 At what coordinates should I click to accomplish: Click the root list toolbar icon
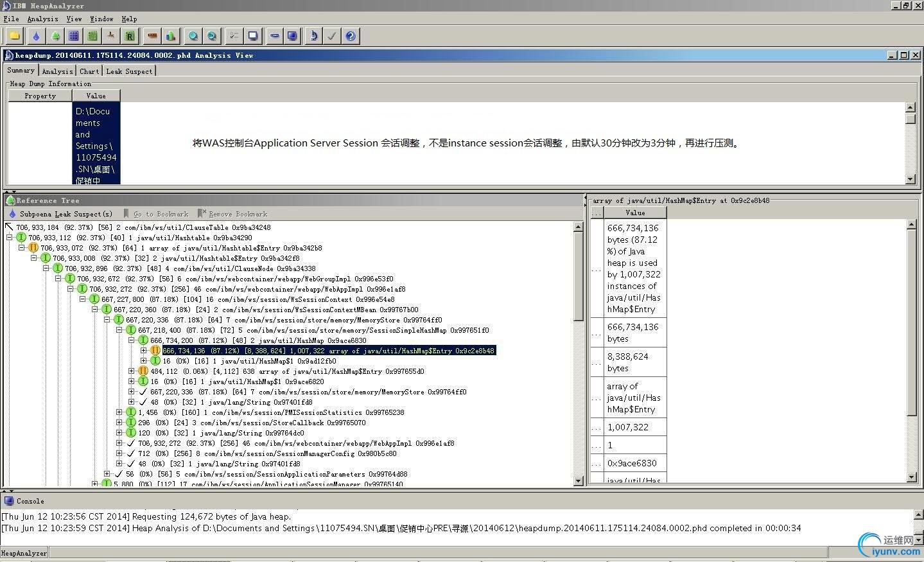[x=111, y=36]
